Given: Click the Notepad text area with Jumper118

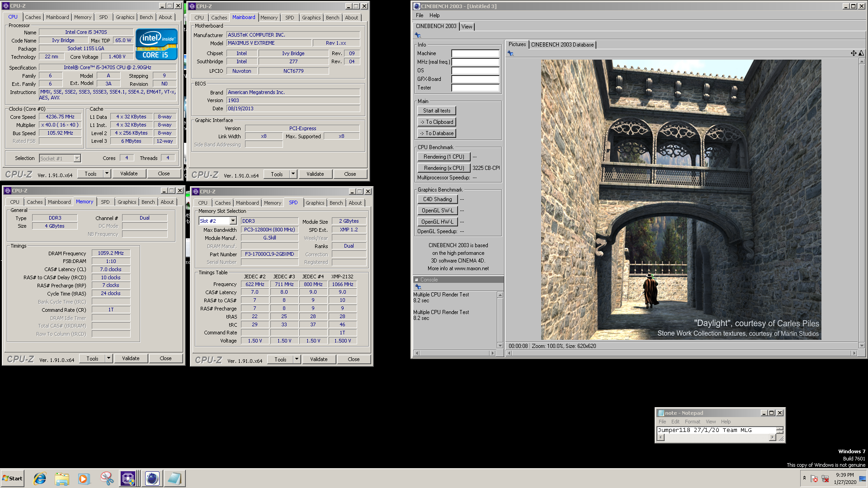Looking at the screenshot, I should (717, 430).
